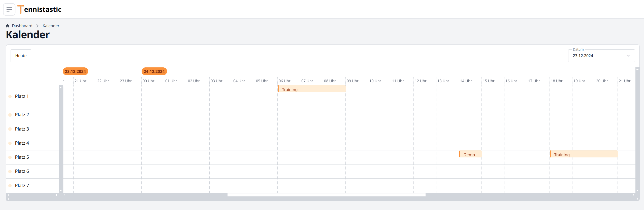Select the 24.12.2024 date badge

pyautogui.click(x=154, y=71)
